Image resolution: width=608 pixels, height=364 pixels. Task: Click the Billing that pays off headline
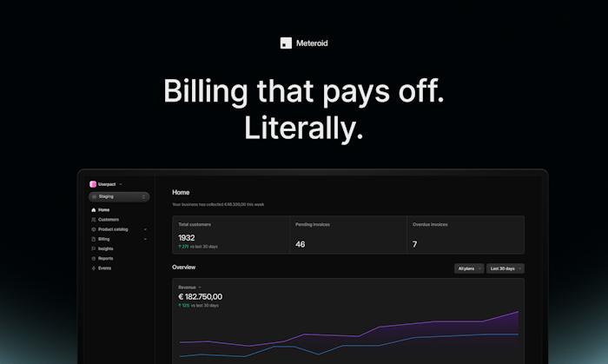pyautogui.click(x=304, y=91)
